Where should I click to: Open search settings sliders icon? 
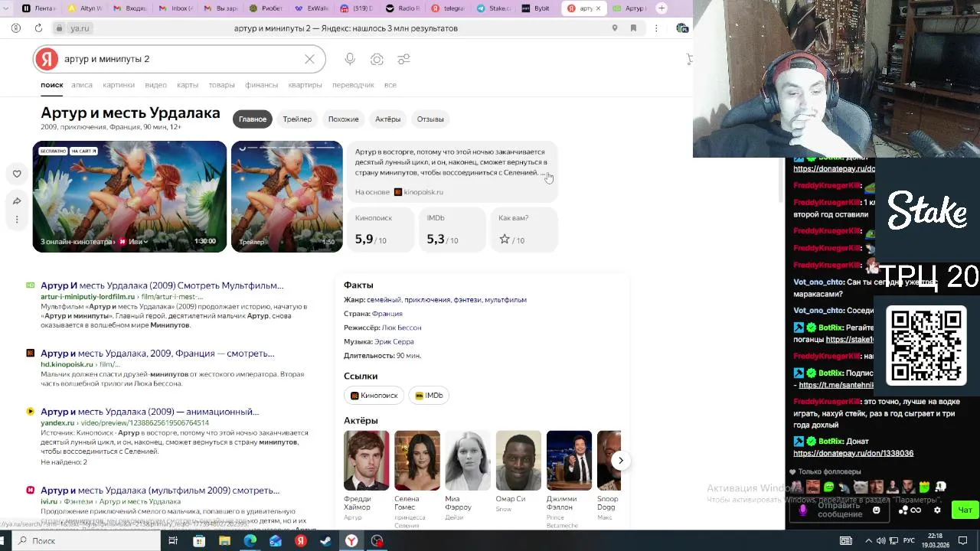(x=403, y=59)
